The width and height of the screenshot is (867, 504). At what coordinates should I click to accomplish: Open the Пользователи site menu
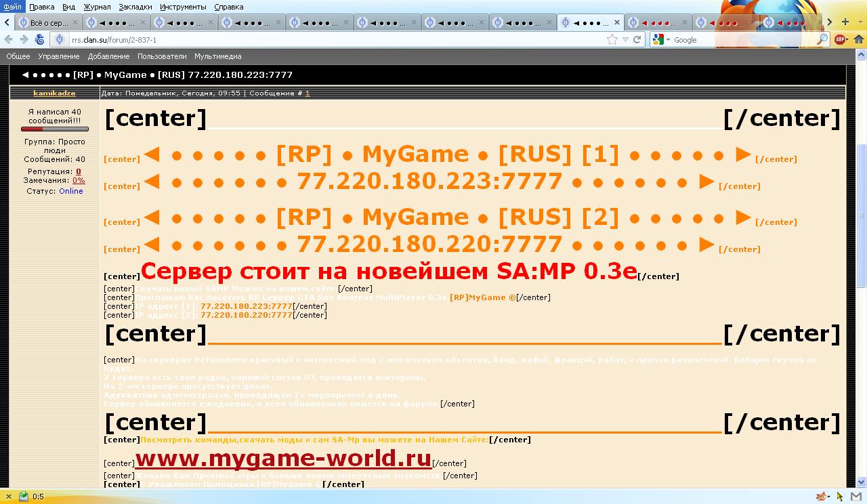[x=162, y=57]
